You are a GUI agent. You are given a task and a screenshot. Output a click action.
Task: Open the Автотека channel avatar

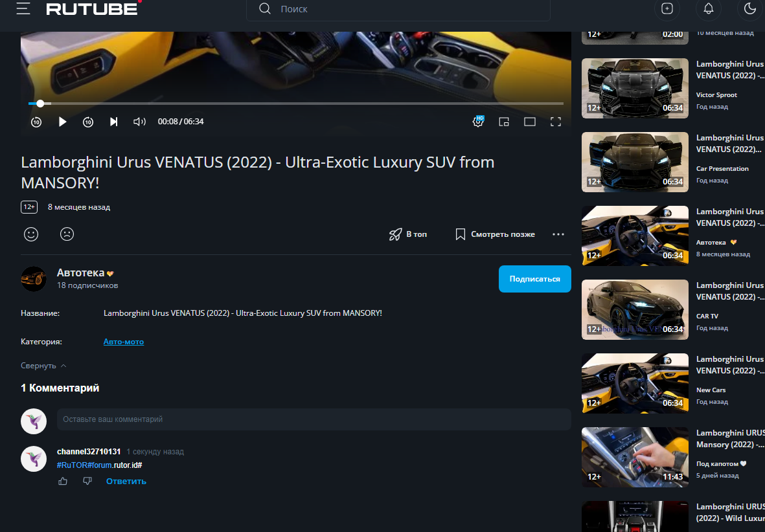(x=34, y=279)
